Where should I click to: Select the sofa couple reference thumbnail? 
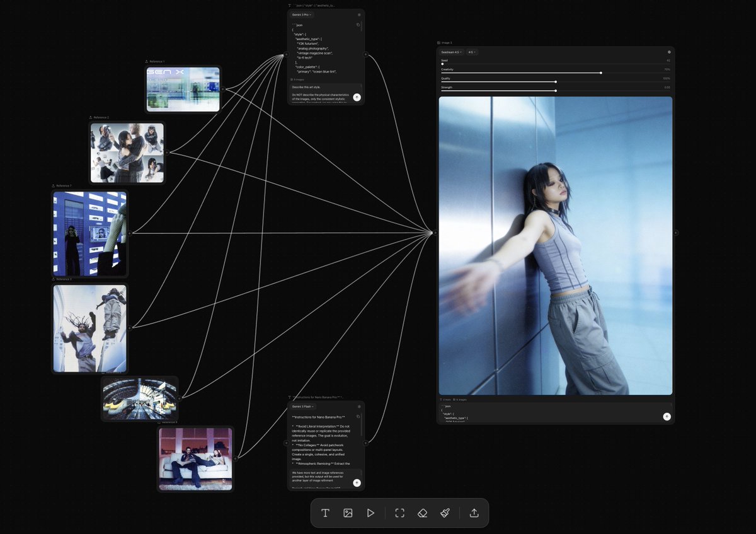click(195, 458)
